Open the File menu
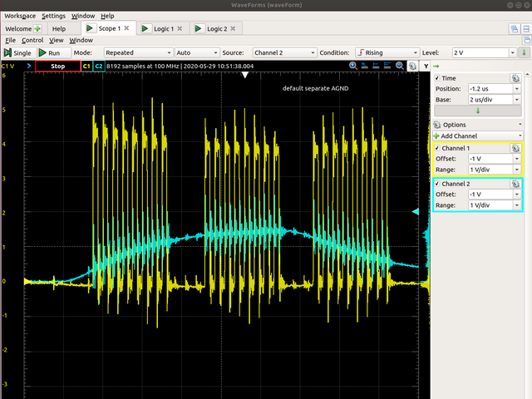 10,40
